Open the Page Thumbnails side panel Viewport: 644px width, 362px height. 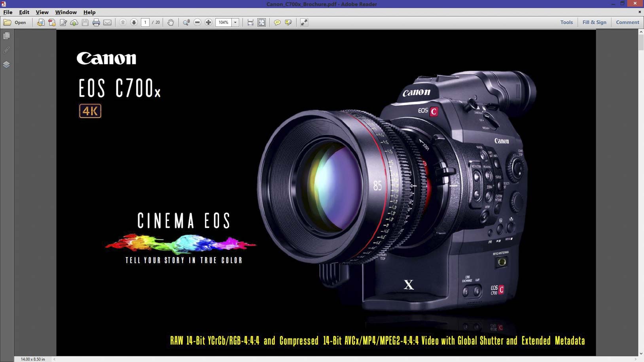click(7, 36)
